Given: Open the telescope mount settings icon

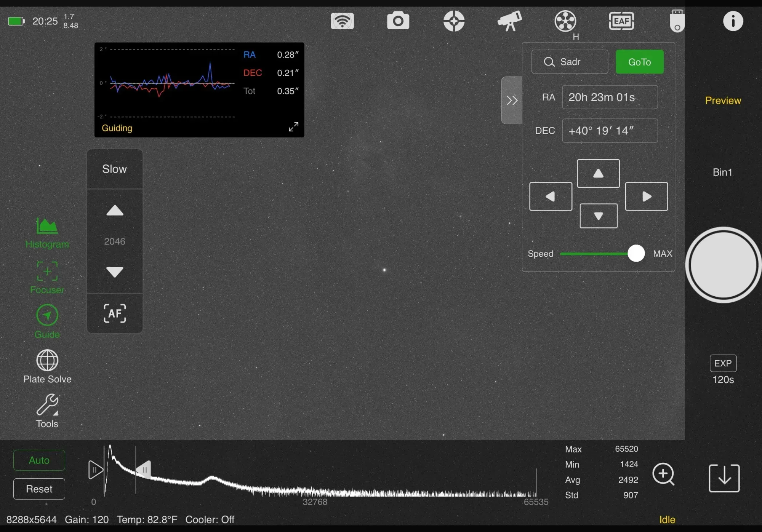Looking at the screenshot, I should tap(510, 21).
